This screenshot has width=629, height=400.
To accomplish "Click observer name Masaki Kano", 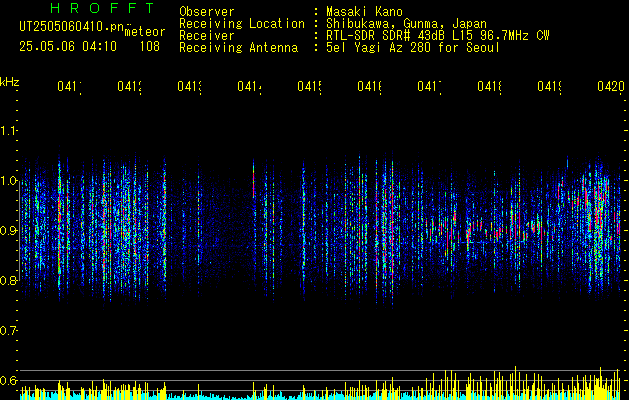I will 364,11.
